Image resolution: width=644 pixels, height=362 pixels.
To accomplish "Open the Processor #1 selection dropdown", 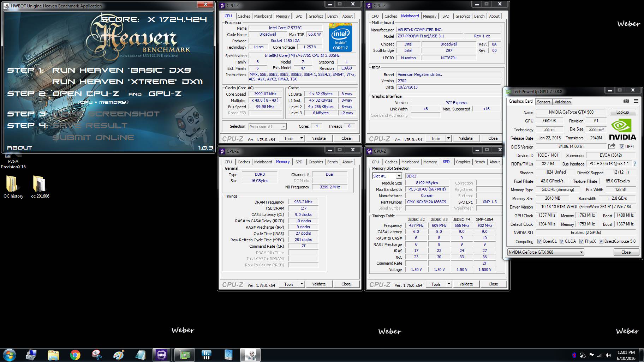I will (267, 126).
